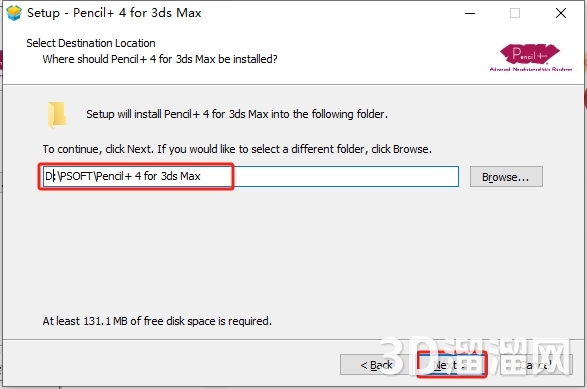Click the PSOFT portion of the install path

[x=76, y=176]
